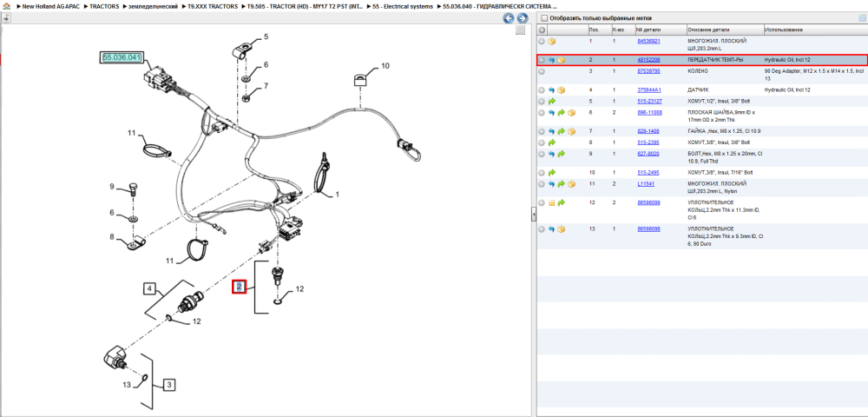The width and height of the screenshot is (868, 417).
Task: Open part number link 84536921
Action: click(648, 42)
